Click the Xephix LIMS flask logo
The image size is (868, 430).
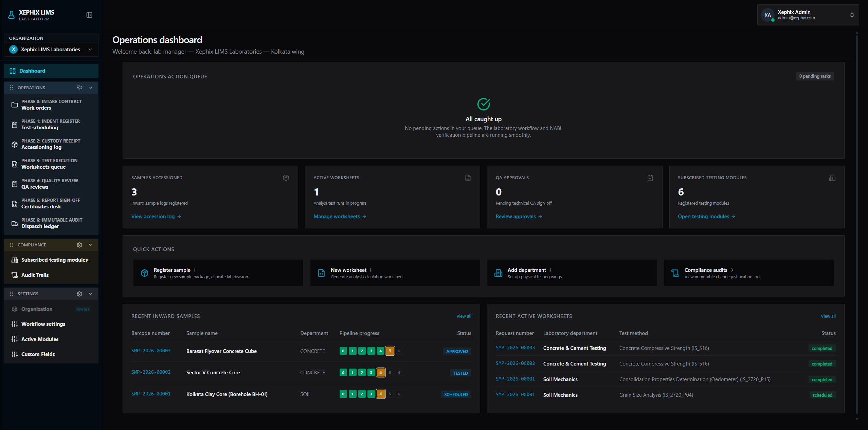(x=12, y=15)
